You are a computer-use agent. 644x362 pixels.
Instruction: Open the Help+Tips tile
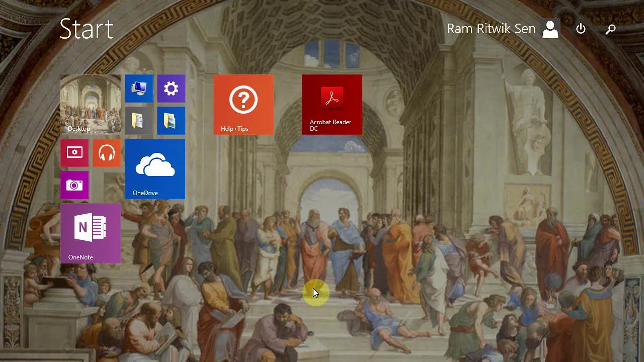[244, 105]
